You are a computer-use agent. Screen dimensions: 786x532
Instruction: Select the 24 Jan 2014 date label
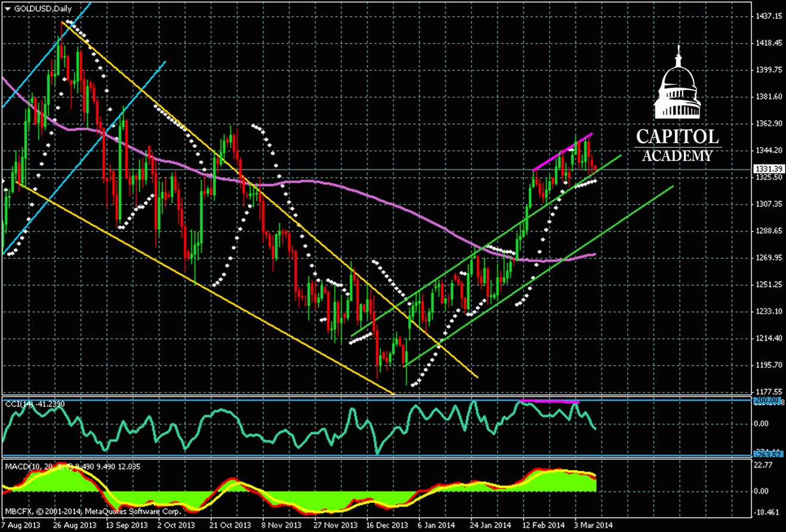click(490, 525)
